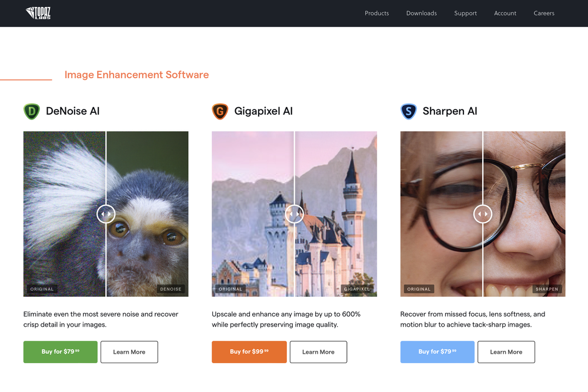
Task: Learn more about Gigapixel AI
Action: (x=318, y=352)
